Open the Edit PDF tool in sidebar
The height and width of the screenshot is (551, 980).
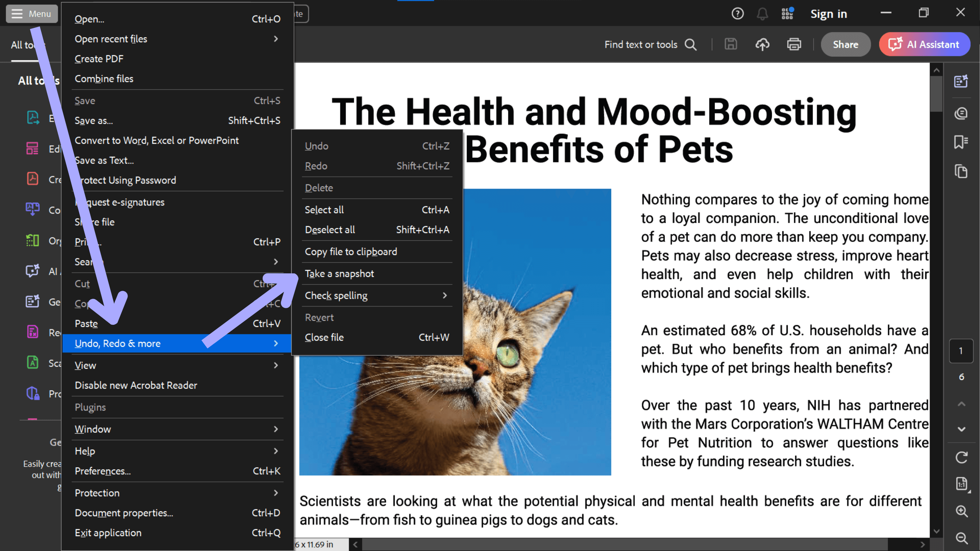(32, 149)
